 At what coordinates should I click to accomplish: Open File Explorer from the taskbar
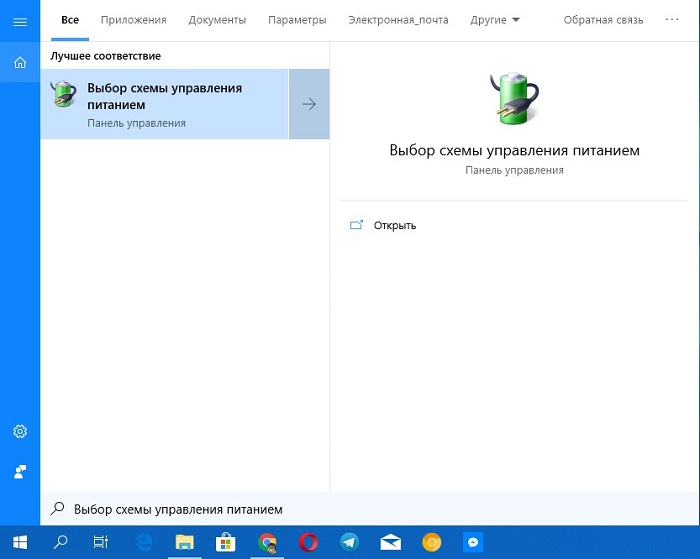coord(184,542)
